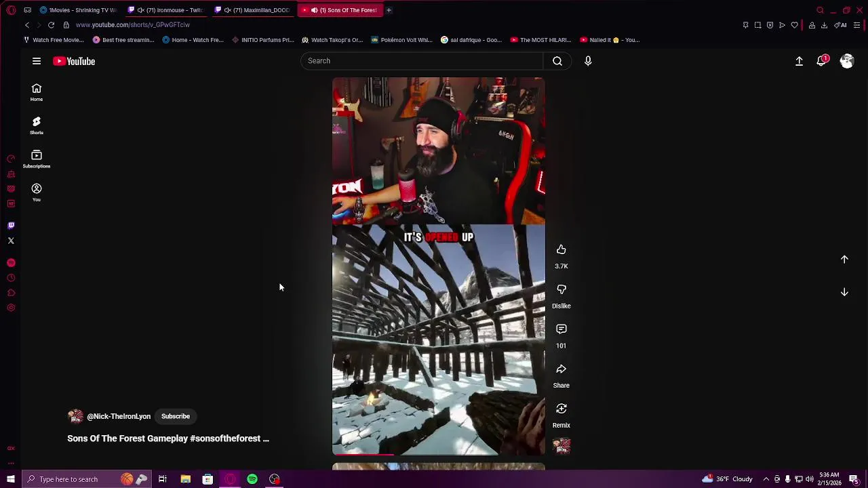Open the Create upload icon
868x488 pixels.
[x=799, y=61]
